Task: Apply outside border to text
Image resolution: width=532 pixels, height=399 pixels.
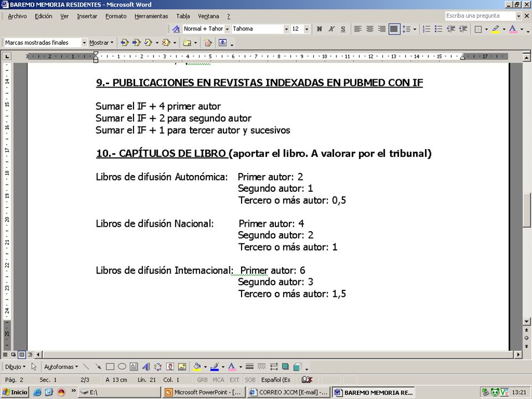Action: point(478,29)
